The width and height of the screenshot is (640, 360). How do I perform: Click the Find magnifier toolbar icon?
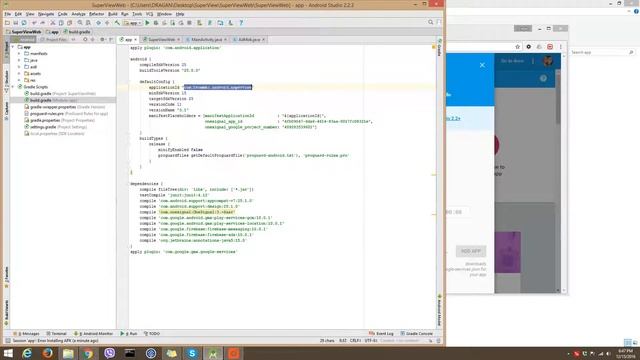click(x=80, y=23)
